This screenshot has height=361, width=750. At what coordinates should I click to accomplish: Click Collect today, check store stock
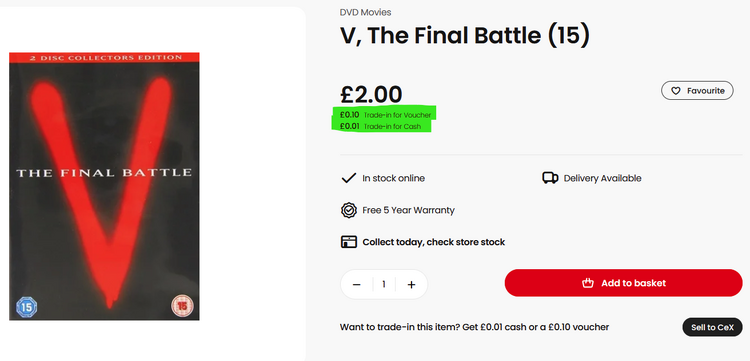click(x=433, y=242)
